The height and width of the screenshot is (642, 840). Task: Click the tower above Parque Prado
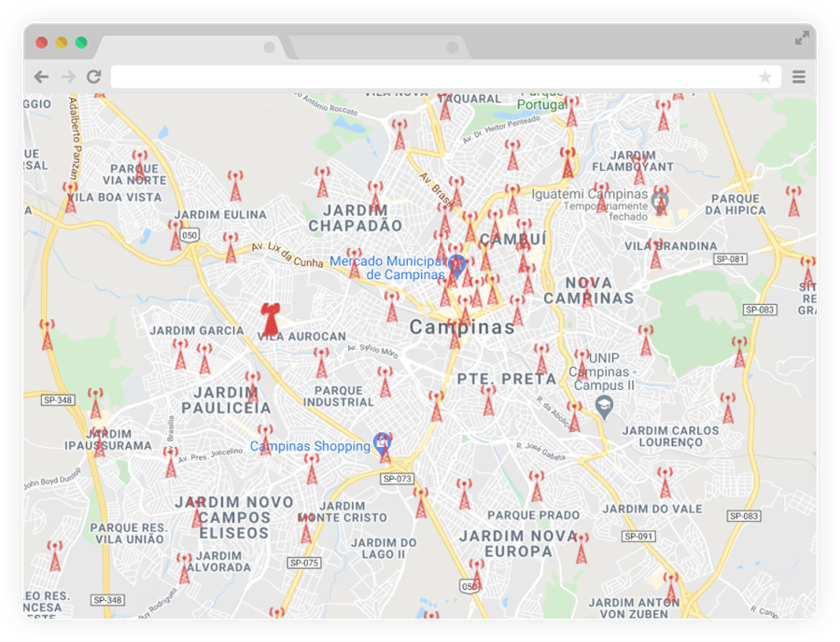click(x=537, y=486)
